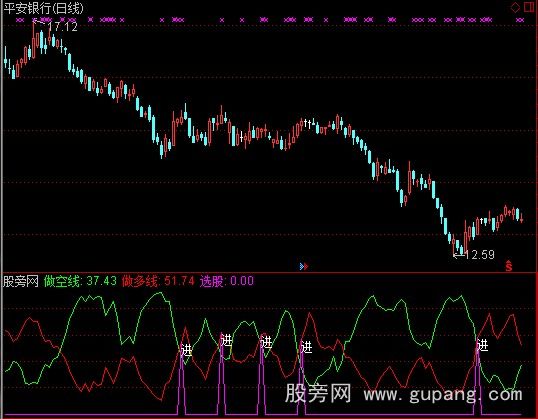Click the red diamond icon beside the title
Image resolution: width=538 pixels, height=419 pixels.
[x=515, y=8]
